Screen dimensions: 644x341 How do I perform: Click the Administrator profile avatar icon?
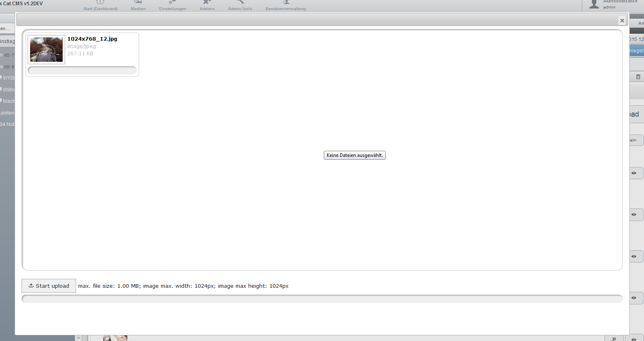point(594,4)
